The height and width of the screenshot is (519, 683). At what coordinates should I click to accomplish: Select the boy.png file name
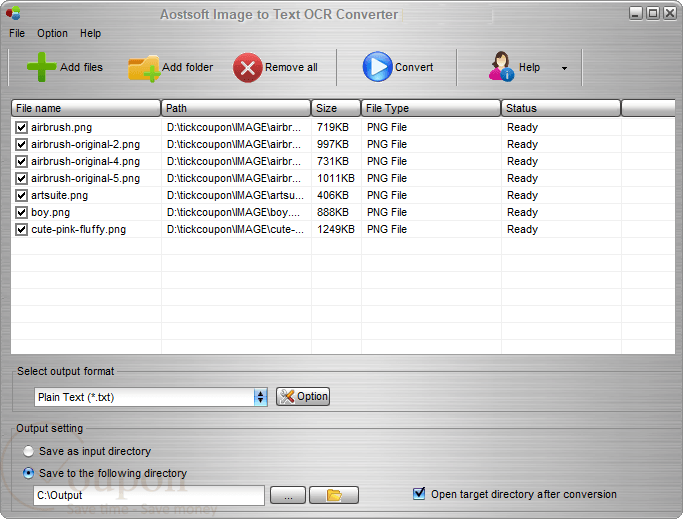[51, 212]
